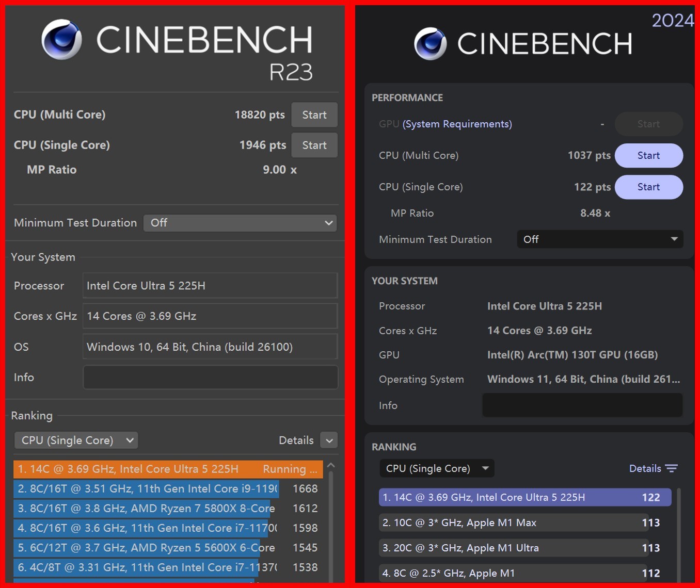
Task: Start the Cinebench 2024 CPU Single Core test
Action: click(x=649, y=187)
